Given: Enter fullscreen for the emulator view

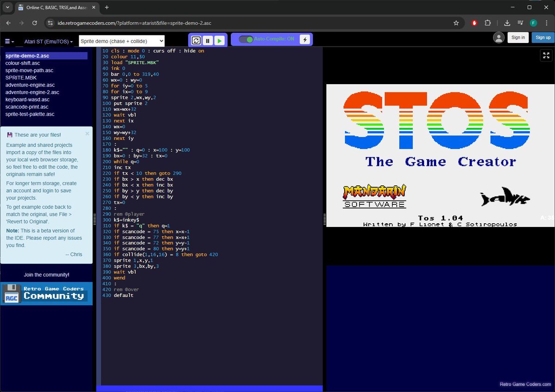Looking at the screenshot, I should point(546,55).
